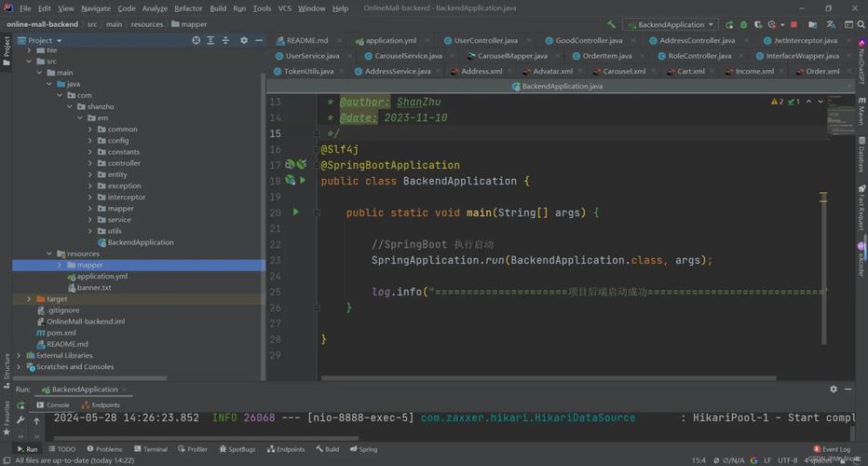Viewport: 868px width, 466px height.
Task: Expand the controller folder
Action: coord(90,163)
